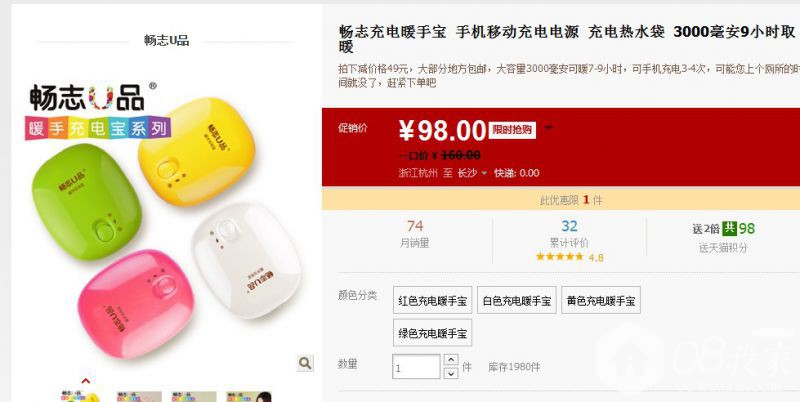This screenshot has height=402, width=800.
Task: Click 送天猫积分 points link
Action: pyautogui.click(x=723, y=248)
